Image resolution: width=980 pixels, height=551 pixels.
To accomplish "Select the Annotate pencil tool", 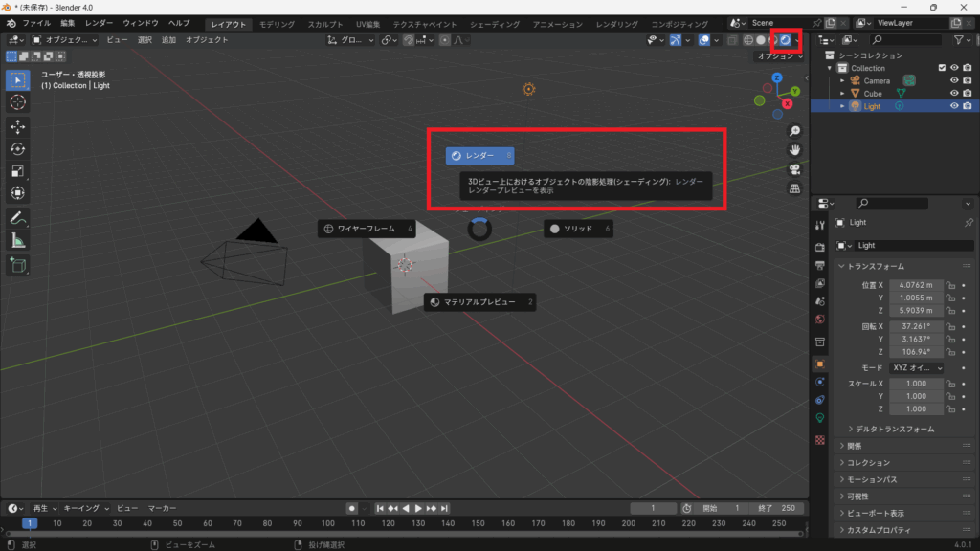I will click(x=17, y=218).
